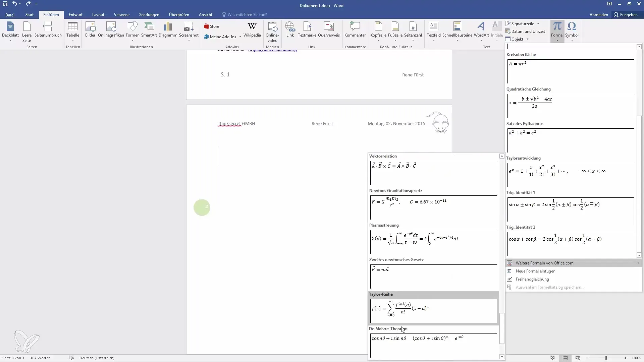Insert the Satz des Pythagoras formula
Image resolution: width=644 pixels, height=362 pixels.
[570, 137]
